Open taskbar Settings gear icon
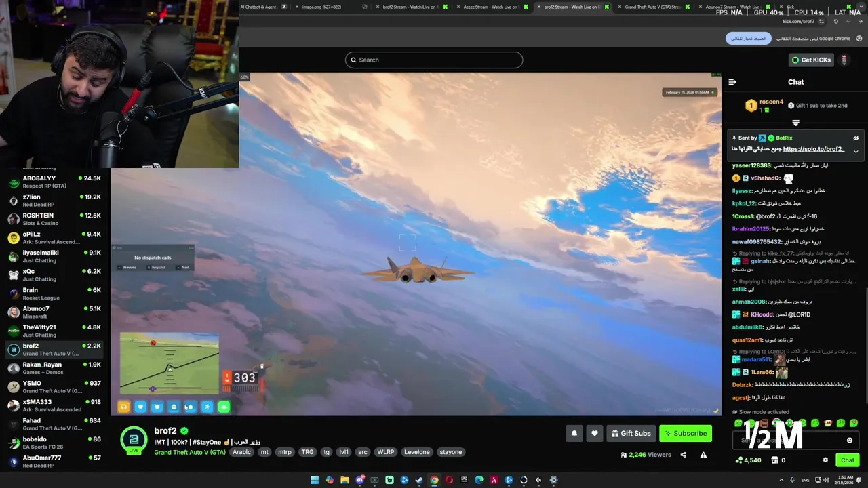868x488 pixels. click(553, 480)
